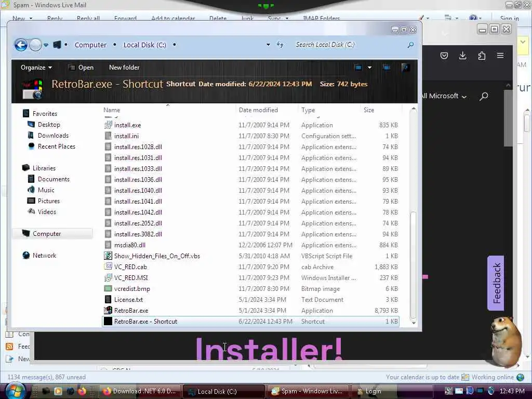Viewport: 532px width, 399px height.
Task: Click the search magnifier icon in Explorer
Action: [x=410, y=45]
